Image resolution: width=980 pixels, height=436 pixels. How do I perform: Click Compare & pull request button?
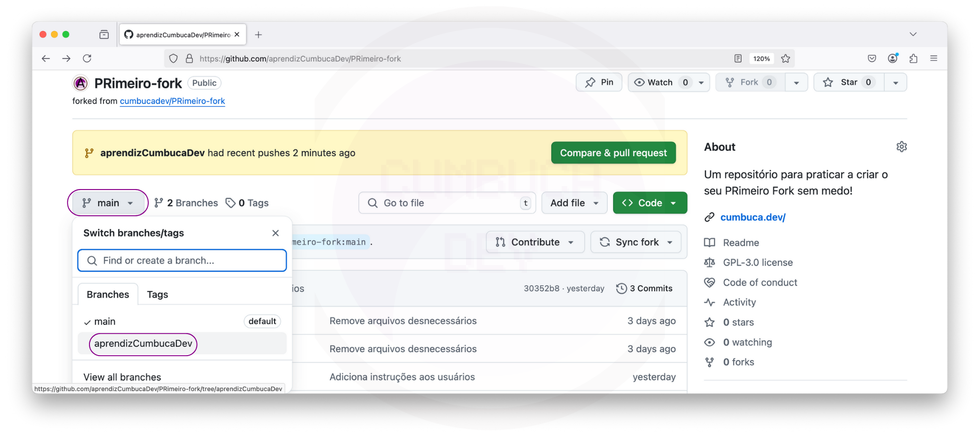tap(613, 153)
